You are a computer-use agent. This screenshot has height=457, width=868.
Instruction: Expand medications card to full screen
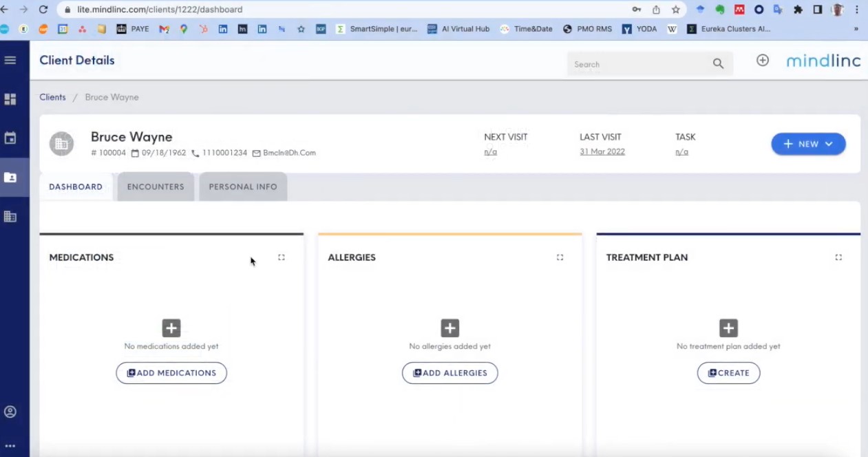point(281,257)
